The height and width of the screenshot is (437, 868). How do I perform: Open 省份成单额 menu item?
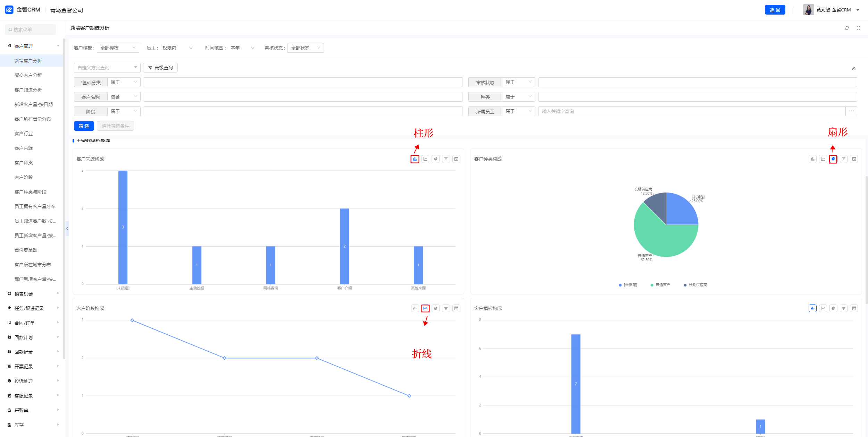pyautogui.click(x=31, y=250)
